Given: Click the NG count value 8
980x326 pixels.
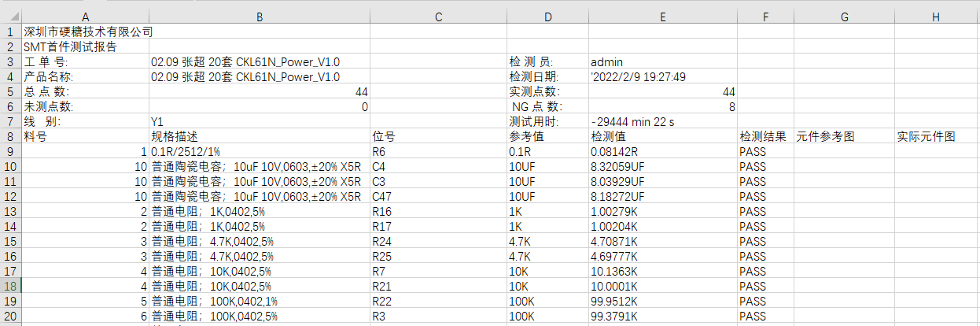Looking at the screenshot, I should (x=663, y=107).
